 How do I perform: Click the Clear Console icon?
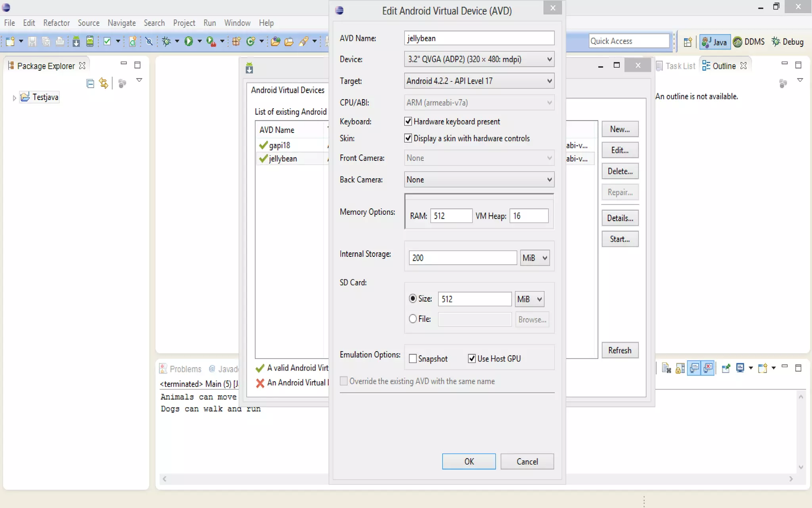click(666, 368)
